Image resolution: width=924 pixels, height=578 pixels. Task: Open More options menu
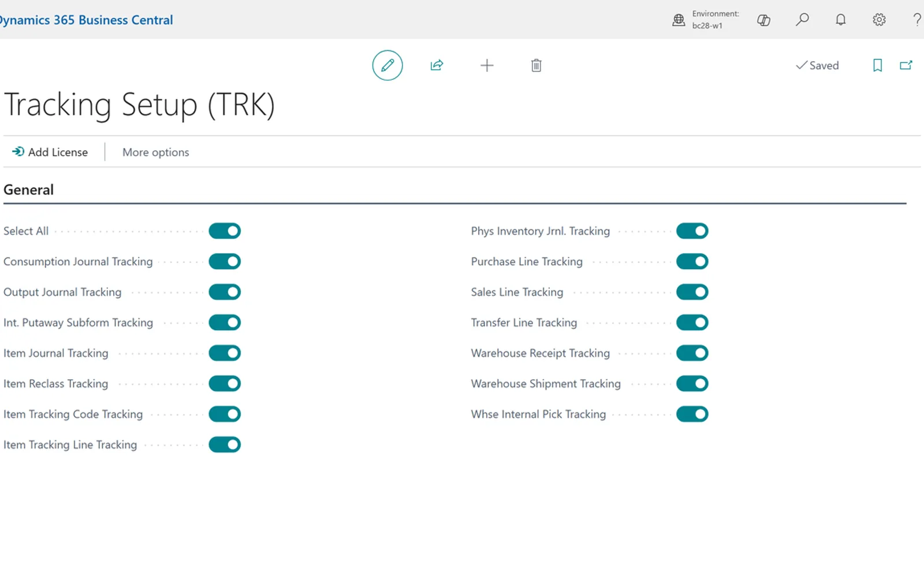tap(156, 152)
